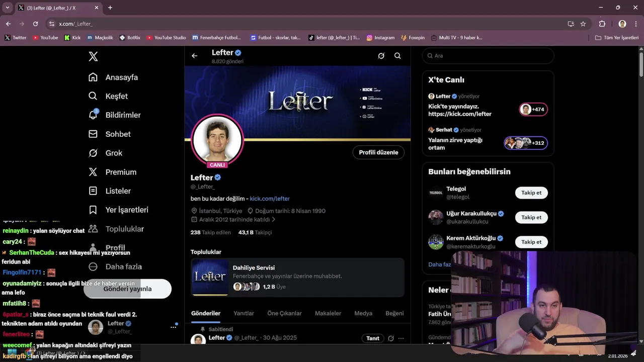Open the kick.com/lefter bio link
Image resolution: width=644 pixels, height=362 pixels.
(270, 199)
